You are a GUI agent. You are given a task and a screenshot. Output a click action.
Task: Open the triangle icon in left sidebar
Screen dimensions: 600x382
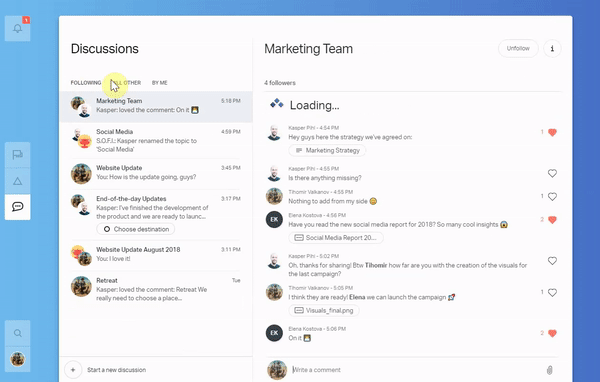[x=18, y=181]
